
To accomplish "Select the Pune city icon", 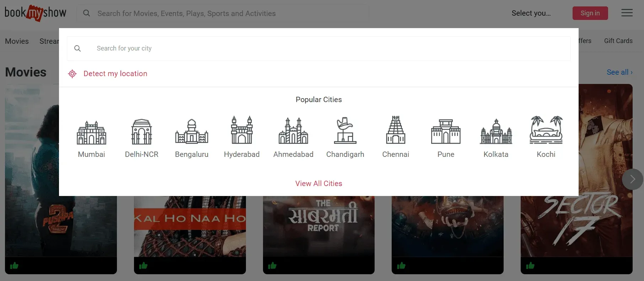I will tap(446, 132).
